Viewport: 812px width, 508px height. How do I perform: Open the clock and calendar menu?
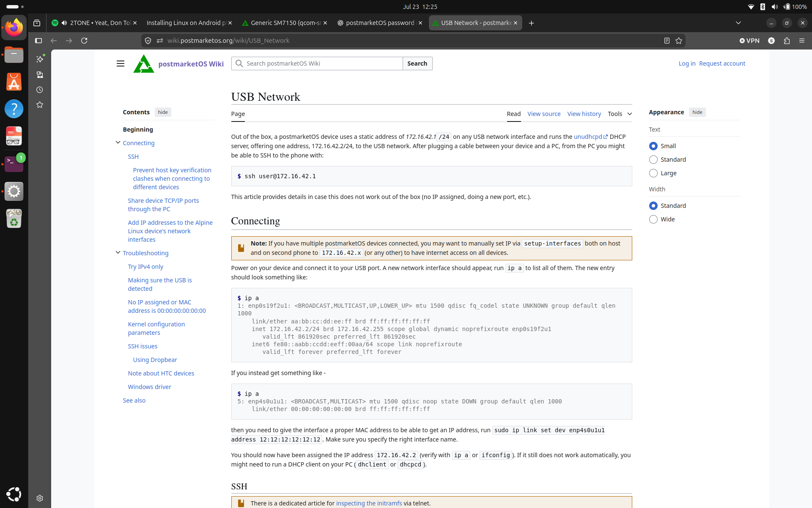[x=420, y=7]
